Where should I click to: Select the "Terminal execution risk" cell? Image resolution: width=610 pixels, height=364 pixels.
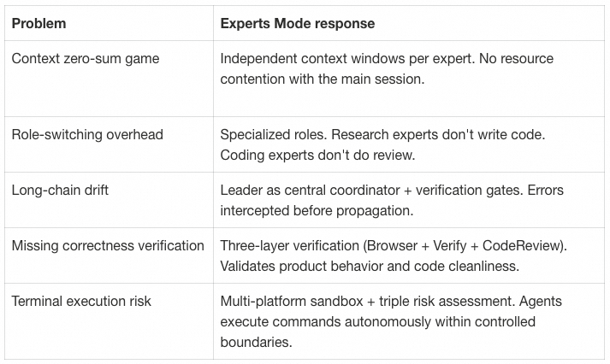[x=83, y=301]
